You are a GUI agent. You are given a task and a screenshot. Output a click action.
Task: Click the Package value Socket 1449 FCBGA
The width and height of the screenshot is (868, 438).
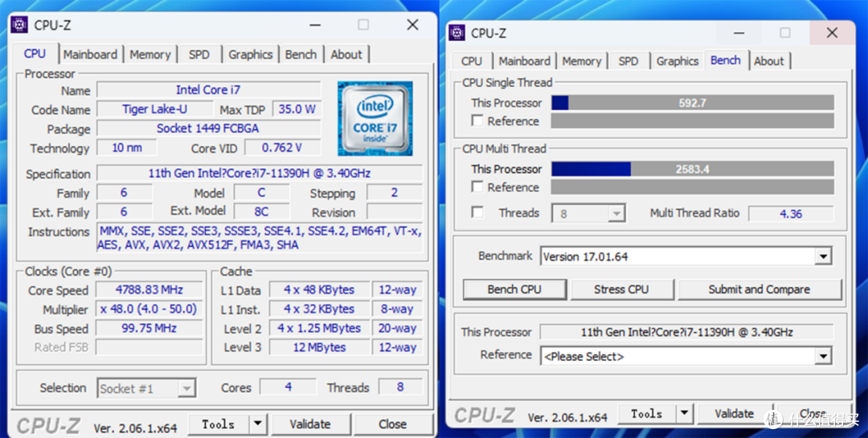(x=209, y=129)
